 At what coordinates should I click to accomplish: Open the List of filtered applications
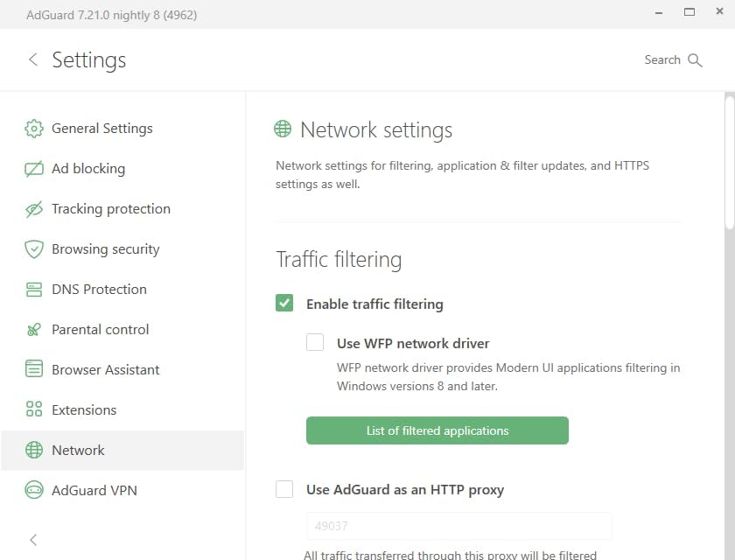(437, 430)
